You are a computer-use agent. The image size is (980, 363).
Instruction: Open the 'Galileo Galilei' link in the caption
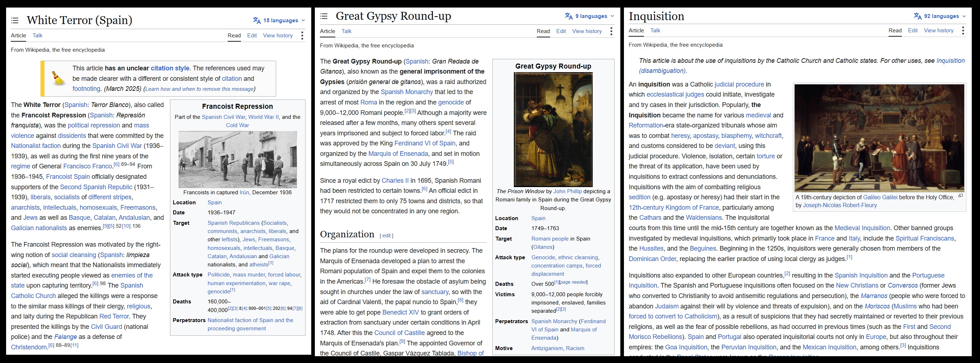point(880,197)
